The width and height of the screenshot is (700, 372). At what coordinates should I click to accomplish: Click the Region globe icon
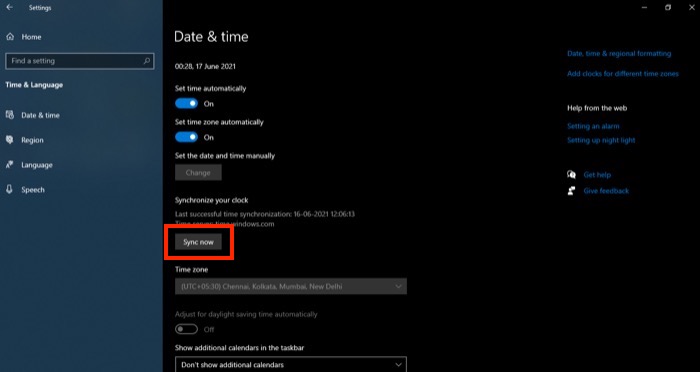[10, 140]
